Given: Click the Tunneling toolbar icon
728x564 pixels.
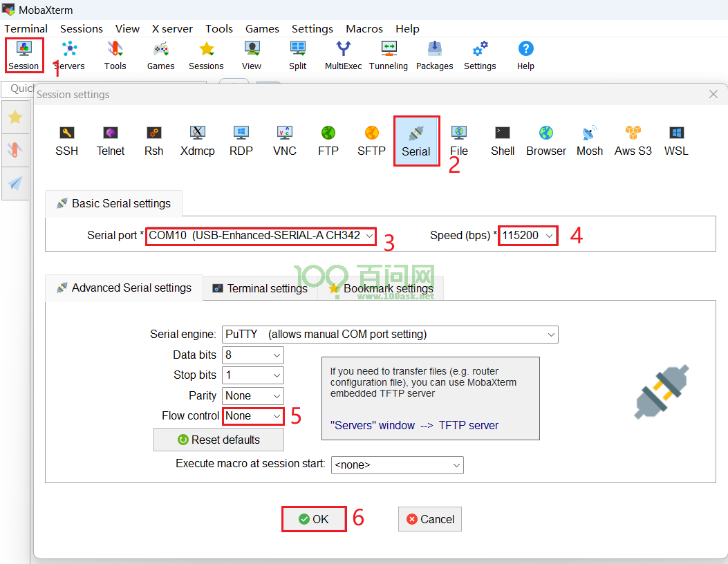Looking at the screenshot, I should coord(389,55).
